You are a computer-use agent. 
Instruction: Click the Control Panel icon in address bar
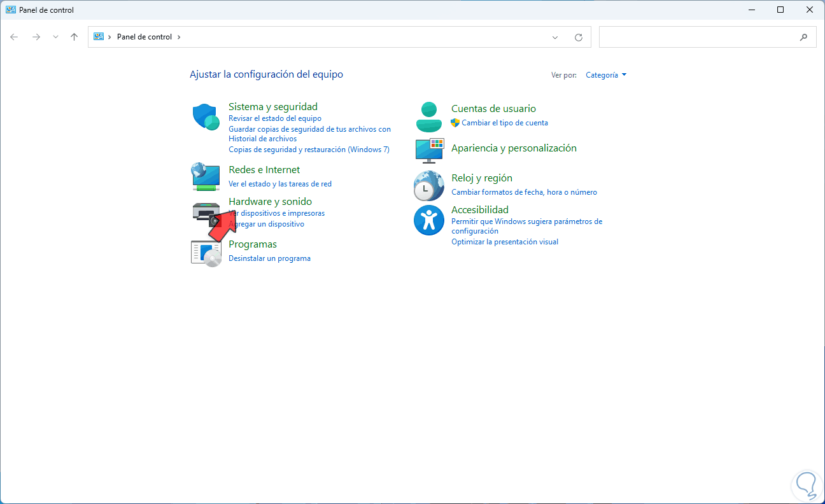(x=99, y=37)
